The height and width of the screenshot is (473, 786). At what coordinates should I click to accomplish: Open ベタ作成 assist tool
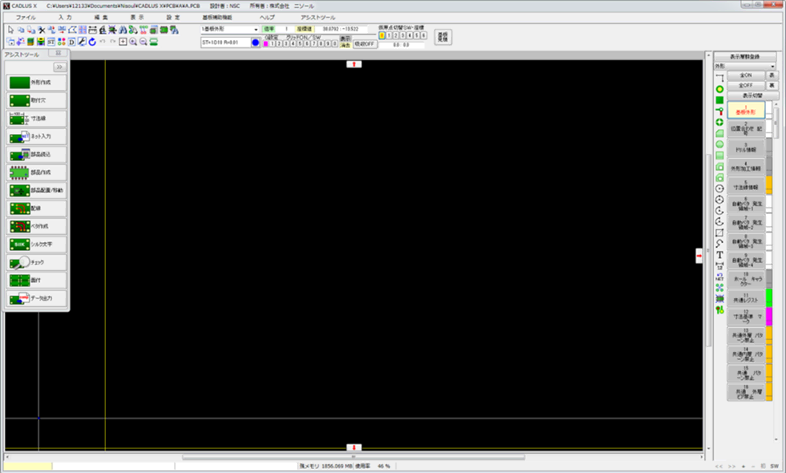[37, 226]
